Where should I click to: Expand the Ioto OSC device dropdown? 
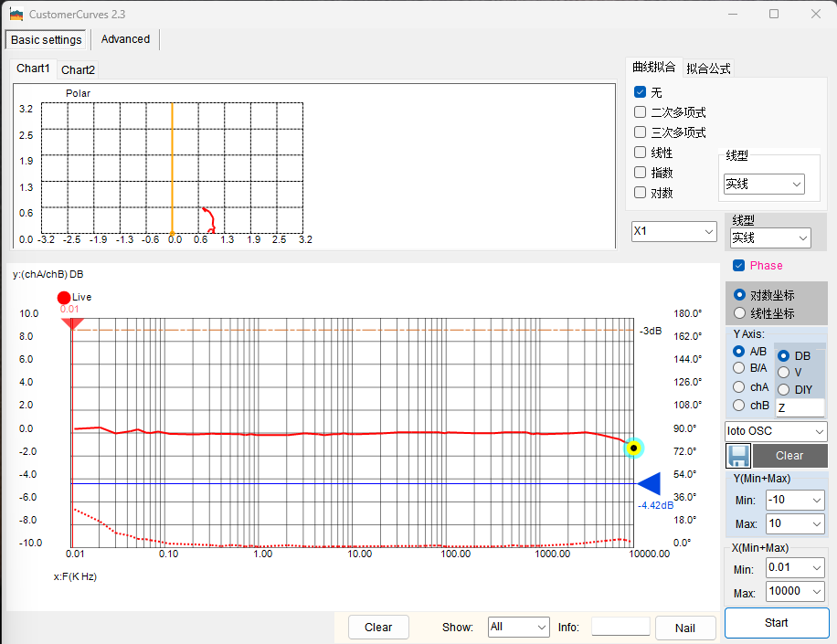(776, 431)
